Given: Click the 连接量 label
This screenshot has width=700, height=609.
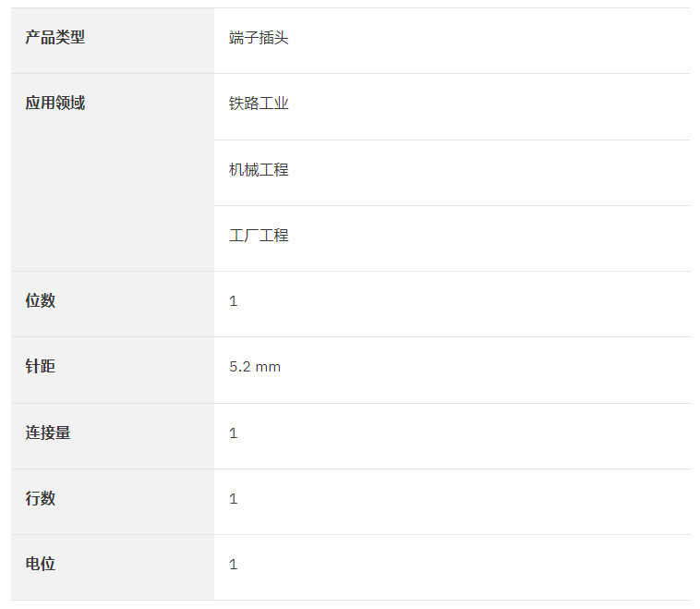Looking at the screenshot, I should click(x=48, y=432).
